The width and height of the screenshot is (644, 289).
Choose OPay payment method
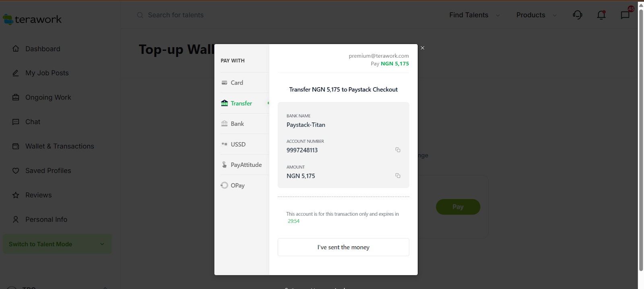point(237,185)
